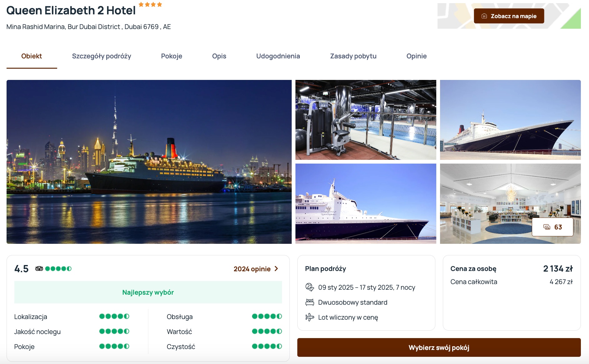Viewport: 589px width, 364px height.
Task: Click the Cena za osobę label
Action: (473, 269)
